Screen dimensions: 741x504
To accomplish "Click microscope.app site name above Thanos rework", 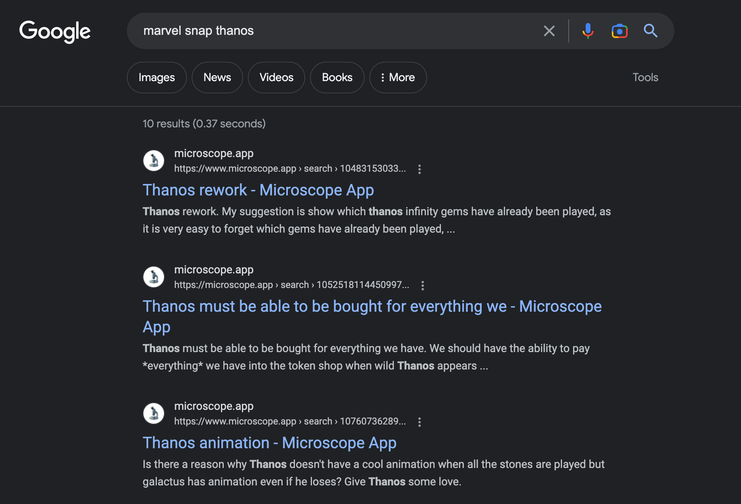I will pyautogui.click(x=214, y=154).
